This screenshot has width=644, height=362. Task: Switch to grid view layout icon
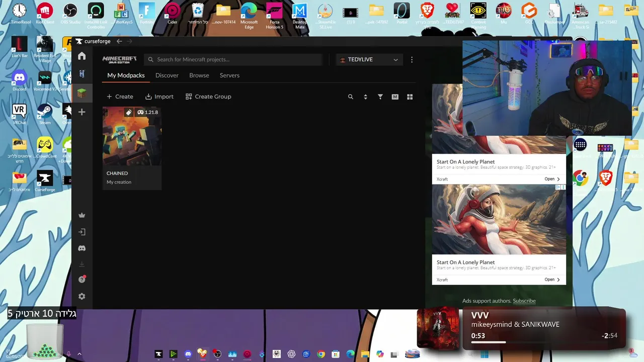pos(410,97)
